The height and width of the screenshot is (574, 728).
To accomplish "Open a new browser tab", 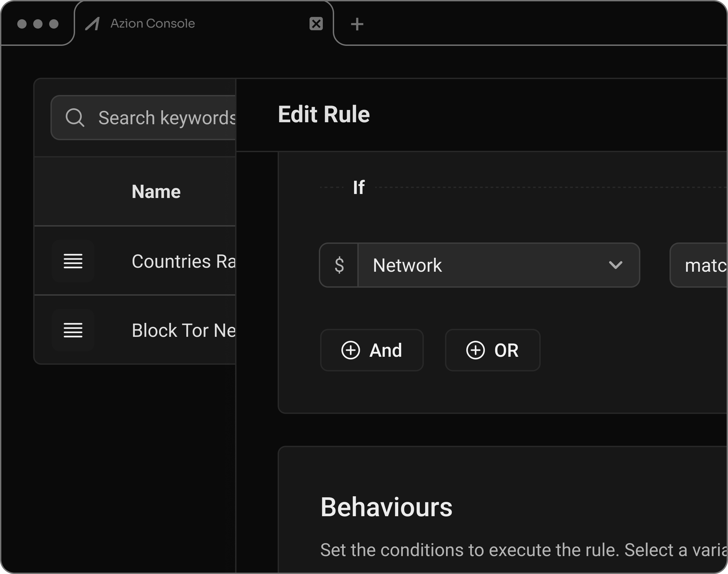I will coord(357,24).
